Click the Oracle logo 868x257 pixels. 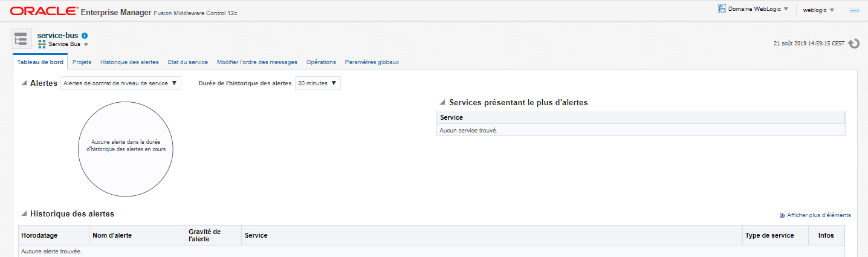click(44, 11)
